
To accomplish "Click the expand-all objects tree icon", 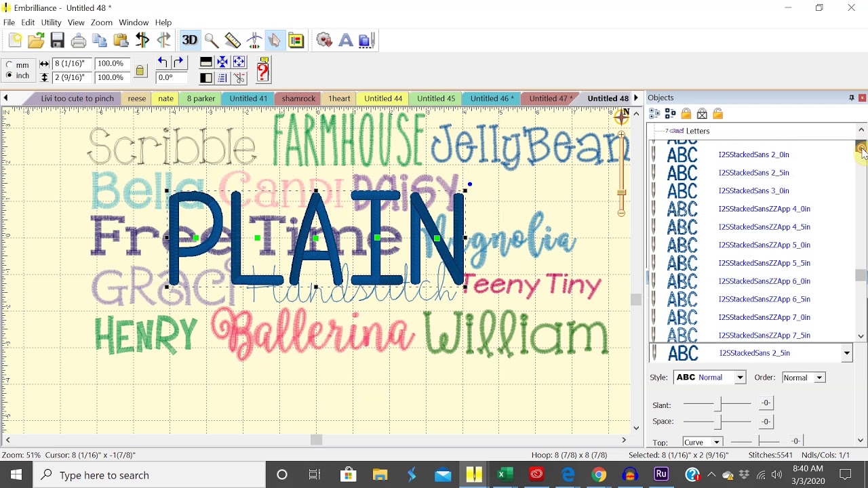I will (671, 114).
